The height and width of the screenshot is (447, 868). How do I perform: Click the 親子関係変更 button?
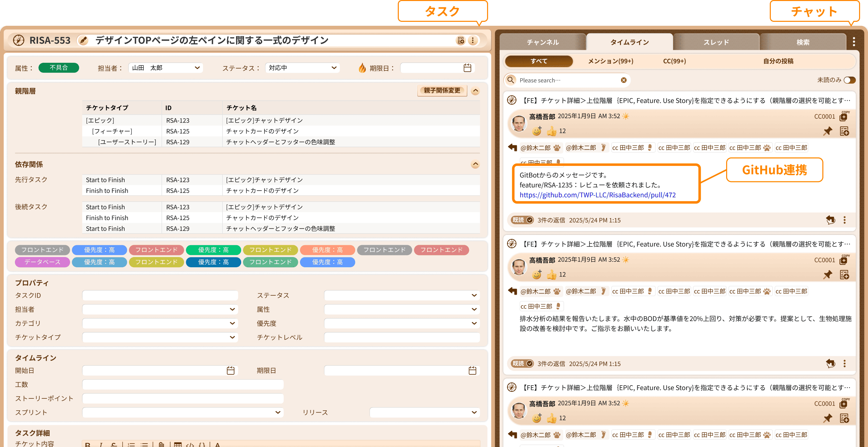coord(442,91)
